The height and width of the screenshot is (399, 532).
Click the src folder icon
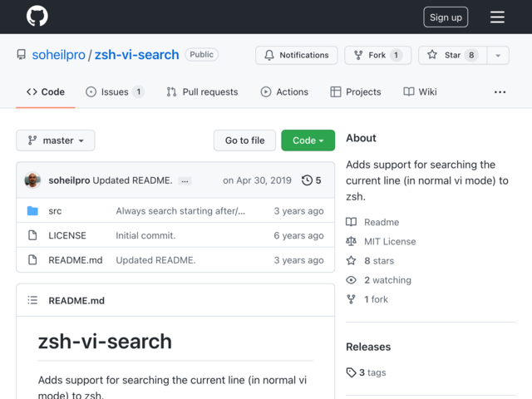(32, 210)
